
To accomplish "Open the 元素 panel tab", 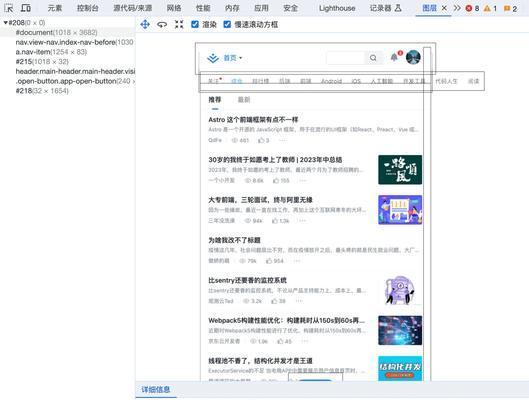I will pos(55,8).
